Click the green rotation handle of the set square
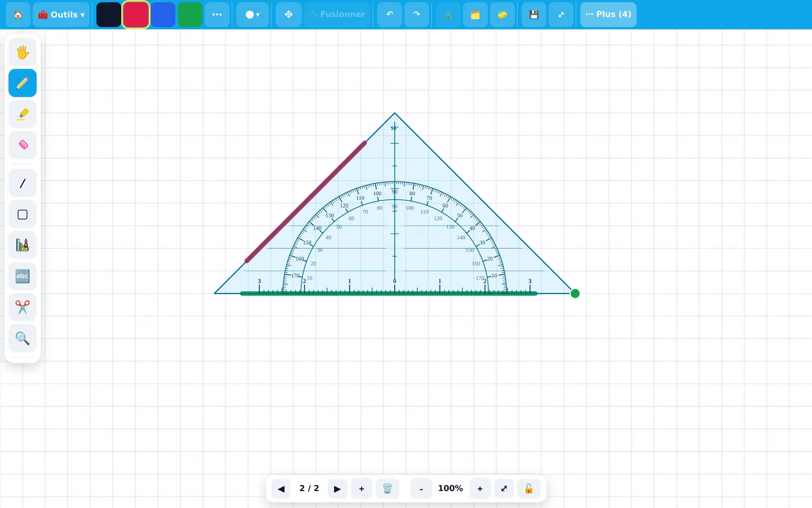 point(575,294)
